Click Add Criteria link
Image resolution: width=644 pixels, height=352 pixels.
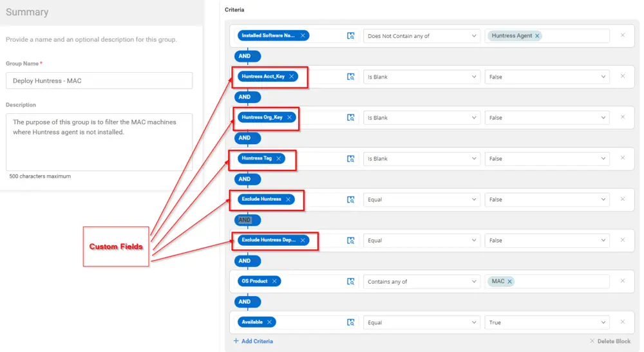tap(253, 341)
